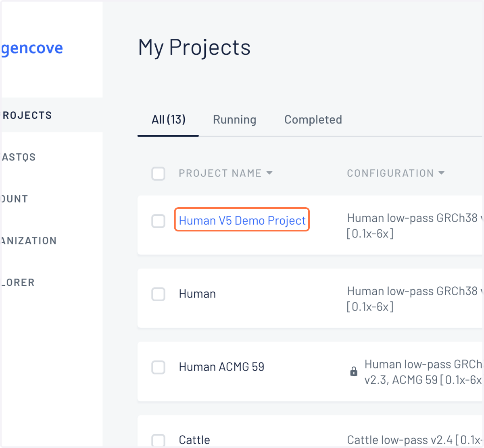Click Human V5 Demo configuration text
484x448 pixels.
tap(415, 226)
